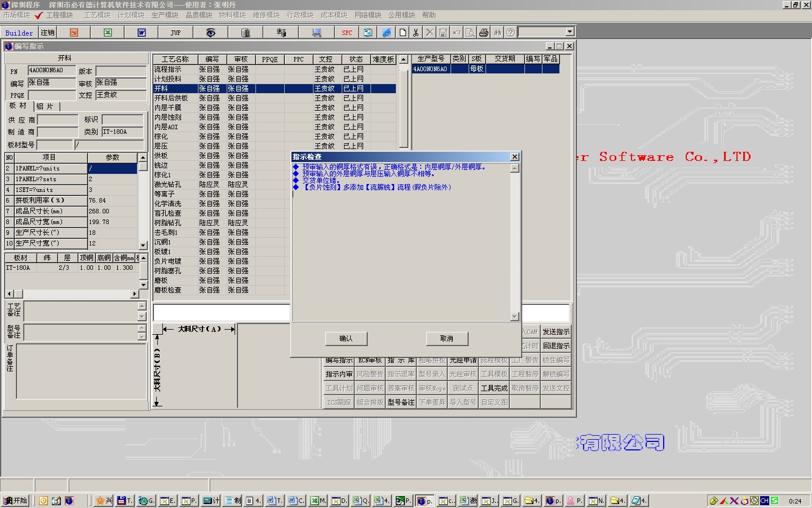Screen dimensions: 812x508
Task: Open the 成本模块 menu
Action: click(x=334, y=15)
